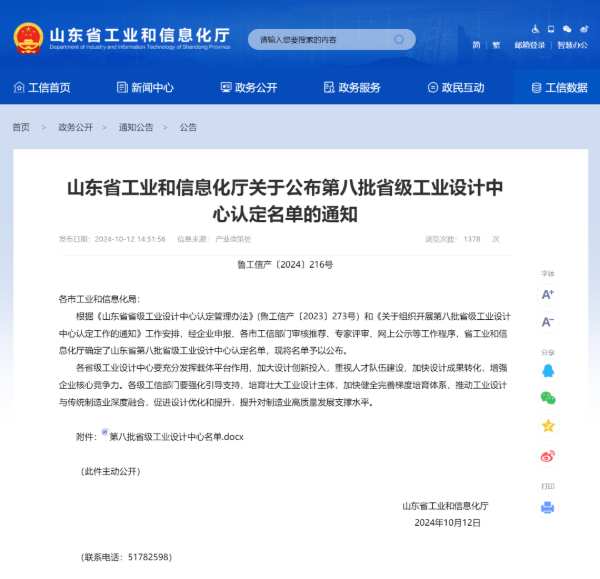Click the signature 山东省工业和信息化厅 near the date
This screenshot has height=579, width=600.
[445, 506]
